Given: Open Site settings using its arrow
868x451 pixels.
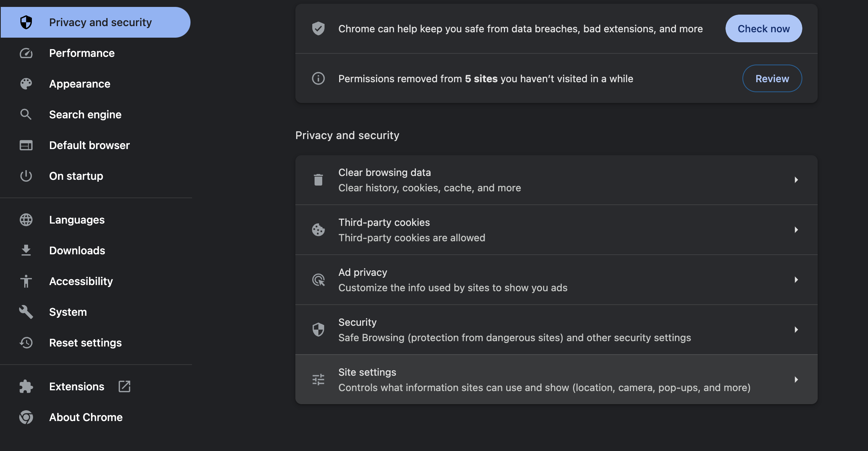Looking at the screenshot, I should pos(796,380).
